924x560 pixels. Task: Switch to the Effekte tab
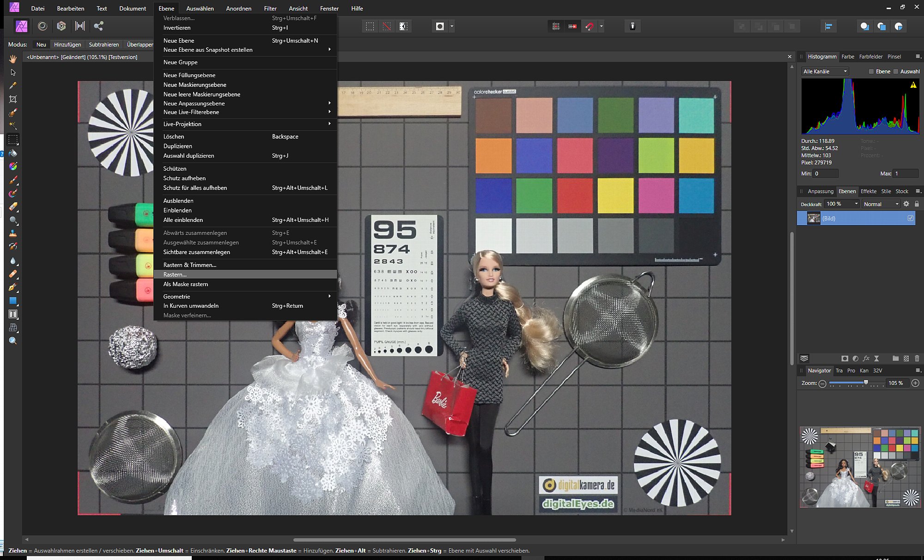click(868, 191)
